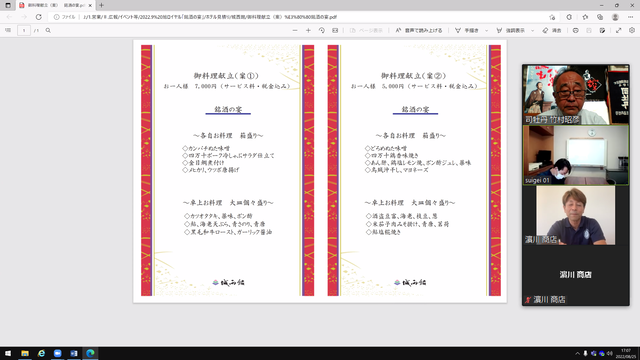The height and width of the screenshot is (360, 640).
Task: Expand the 強調表示 highlight color dropdown
Action: (x=532, y=31)
